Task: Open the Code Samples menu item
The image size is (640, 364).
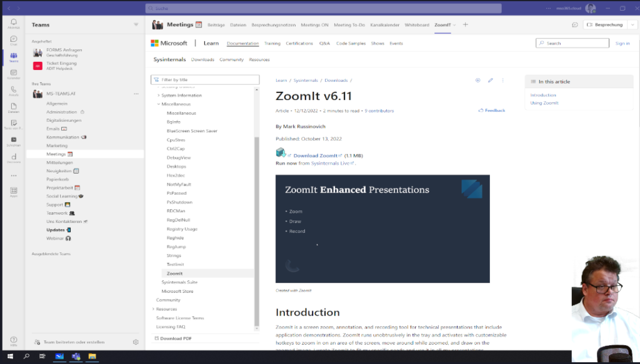Action: click(x=351, y=43)
